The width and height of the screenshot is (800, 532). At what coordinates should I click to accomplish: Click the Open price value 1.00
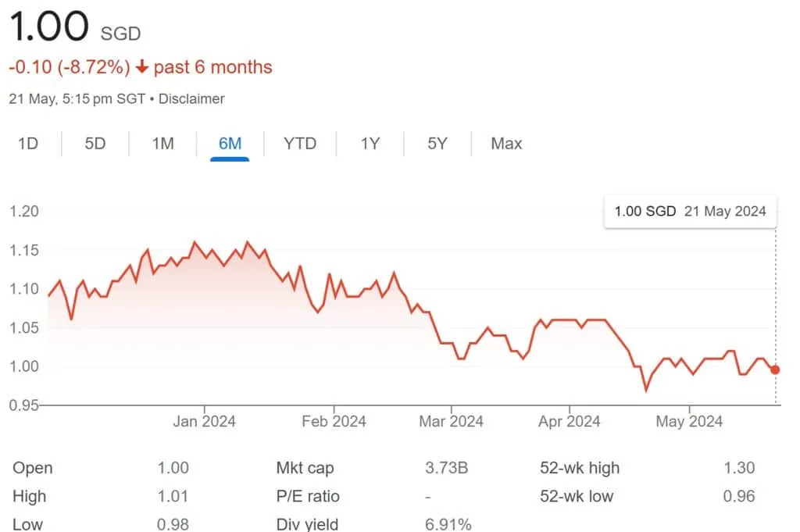click(x=173, y=468)
